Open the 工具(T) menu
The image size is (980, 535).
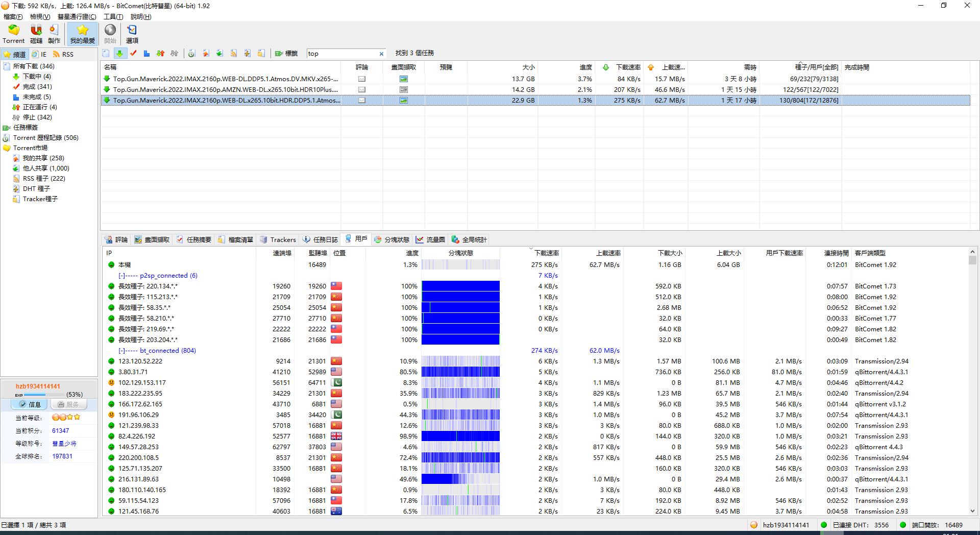pos(113,17)
